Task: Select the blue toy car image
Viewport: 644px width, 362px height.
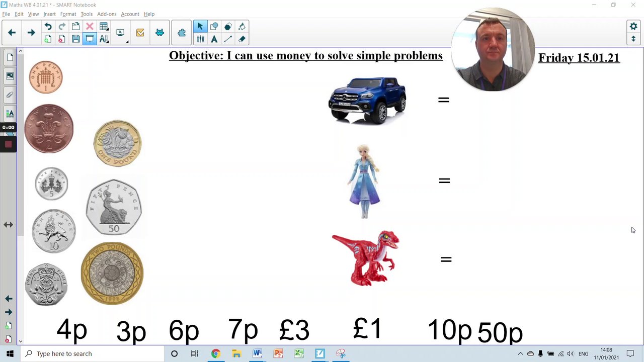Action: pyautogui.click(x=367, y=100)
